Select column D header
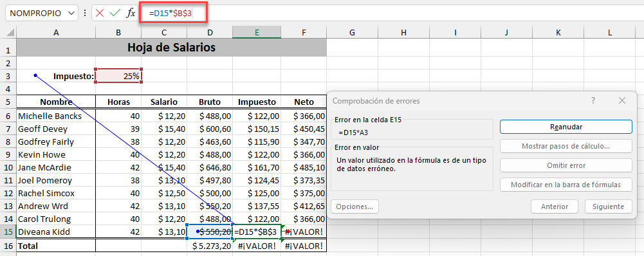The image size is (644, 256). coord(210,32)
